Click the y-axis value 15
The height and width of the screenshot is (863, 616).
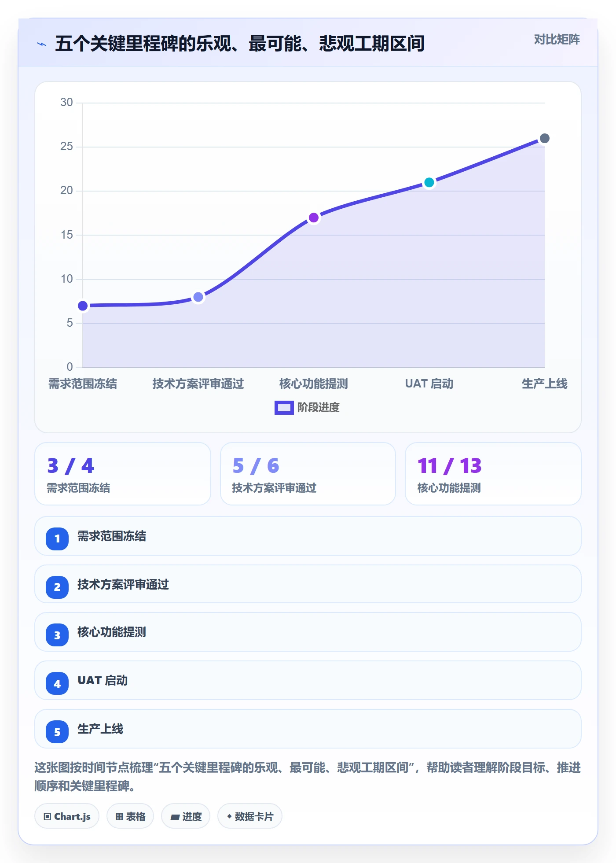66,235
